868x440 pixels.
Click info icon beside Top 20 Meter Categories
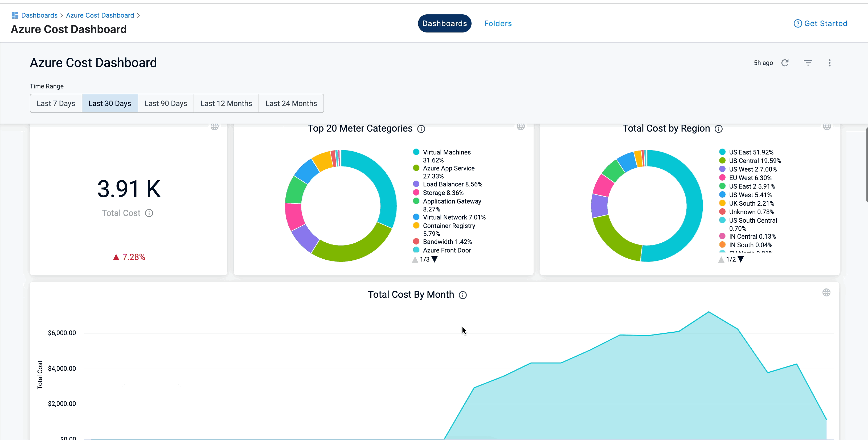421,129
